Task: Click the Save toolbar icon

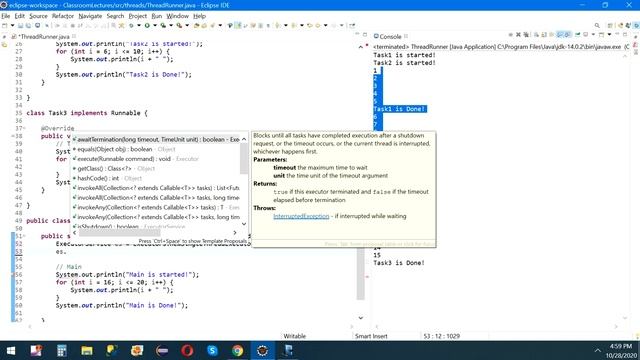Action: (x=20, y=25)
